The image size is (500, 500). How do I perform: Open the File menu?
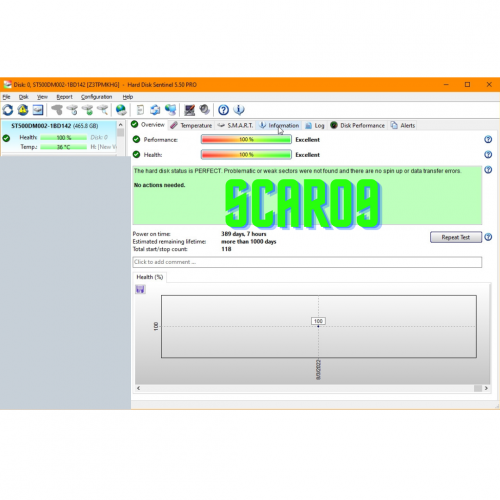pyautogui.click(x=6, y=97)
